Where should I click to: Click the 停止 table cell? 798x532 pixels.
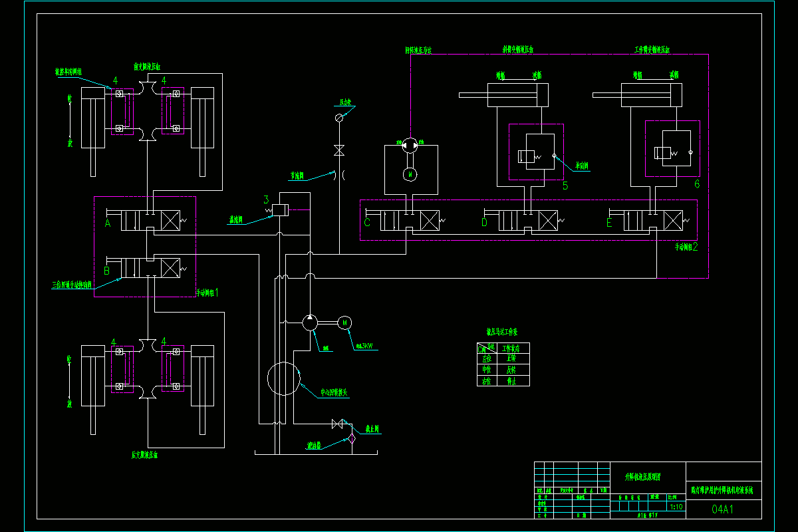click(x=512, y=381)
